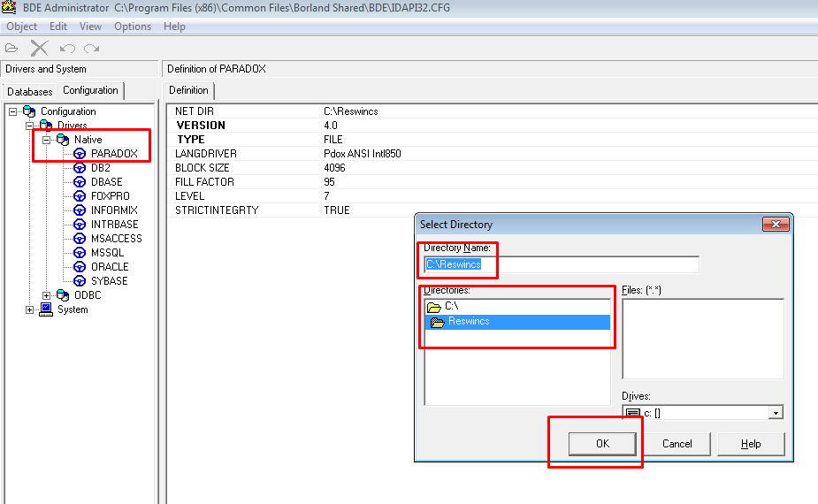This screenshot has width=818, height=504.
Task: Open the Drives dropdown arrow
Action: point(776,413)
